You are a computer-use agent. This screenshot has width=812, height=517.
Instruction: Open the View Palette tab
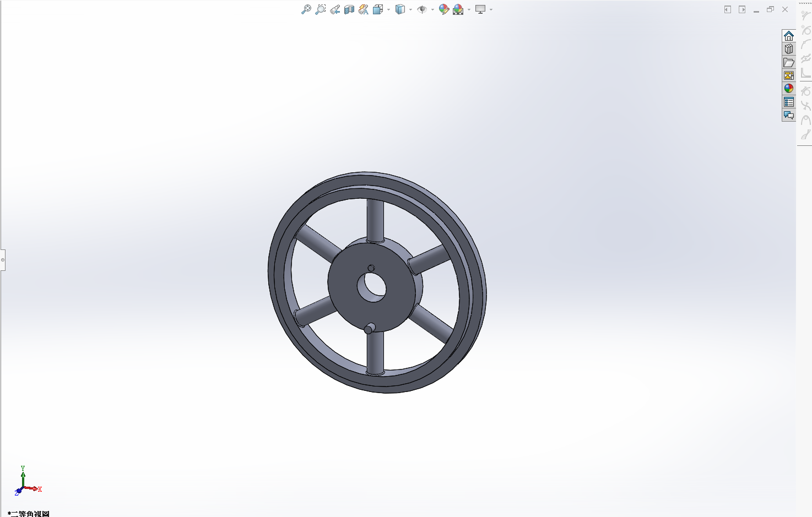(x=789, y=75)
